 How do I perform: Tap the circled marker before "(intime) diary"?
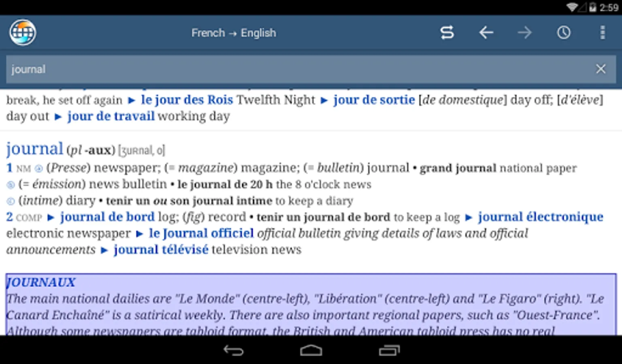coord(11,201)
